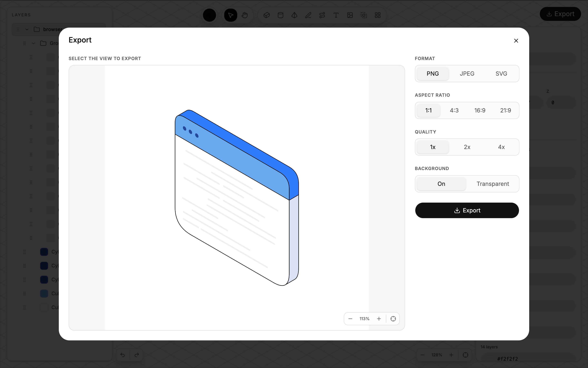
Task: Select PNG format
Action: click(x=433, y=74)
